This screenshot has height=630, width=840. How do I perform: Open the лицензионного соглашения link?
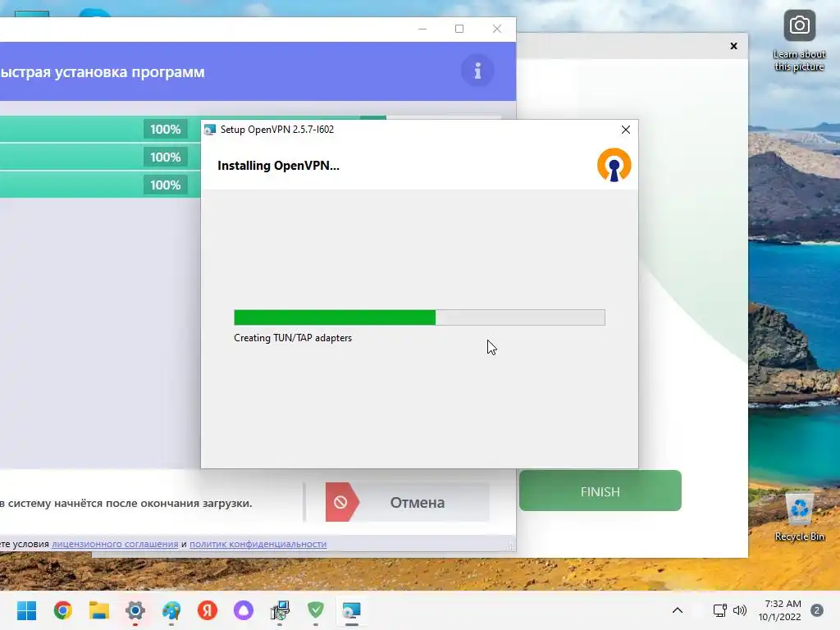[x=115, y=544]
